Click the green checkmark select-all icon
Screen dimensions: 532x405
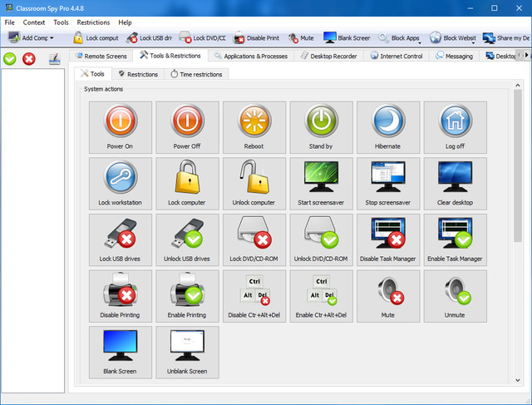coord(10,58)
